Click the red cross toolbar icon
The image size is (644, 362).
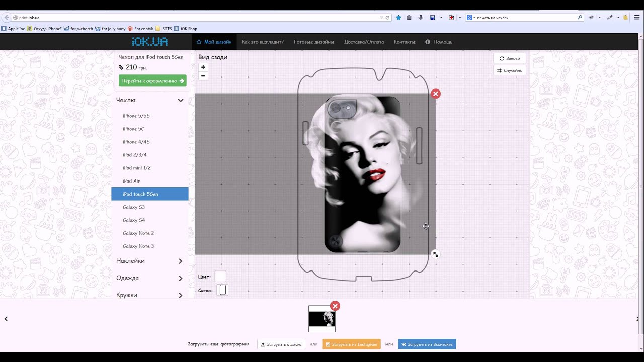(x=451, y=18)
